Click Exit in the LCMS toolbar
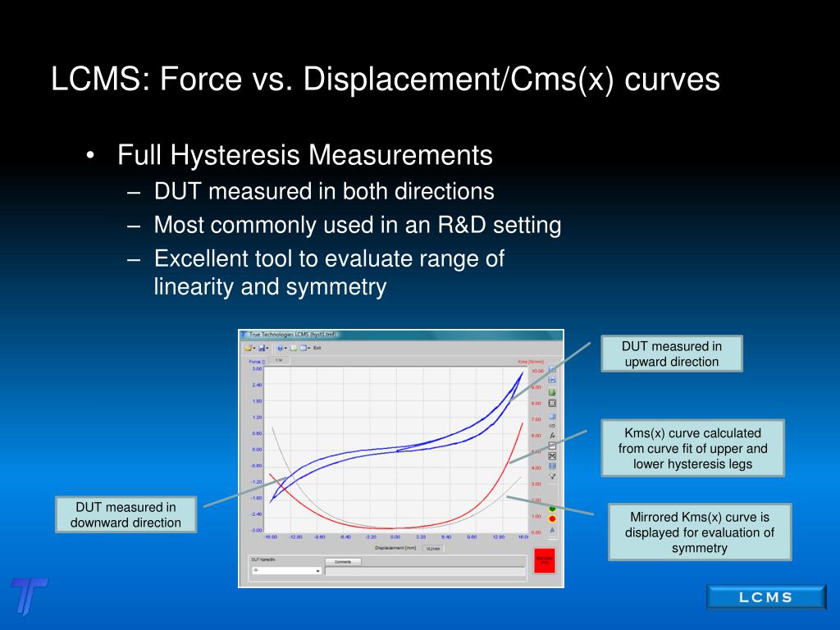Screen dimensions: 840x630 317,348
